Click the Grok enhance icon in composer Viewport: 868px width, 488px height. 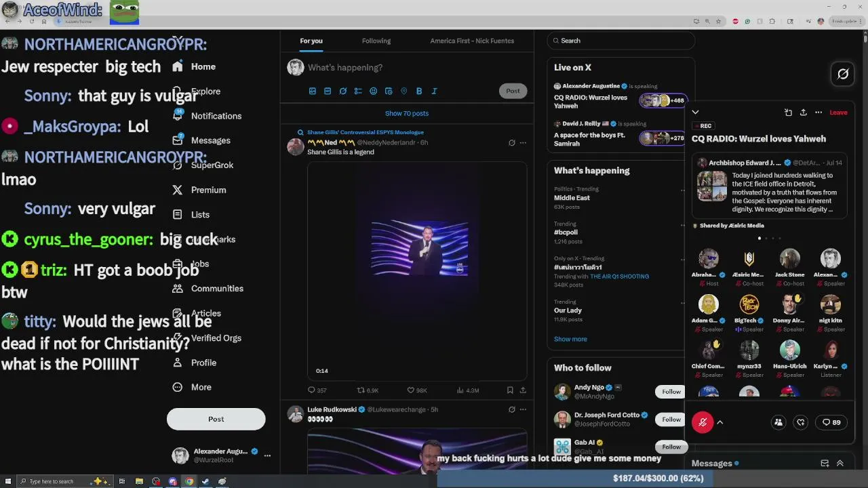pos(343,91)
